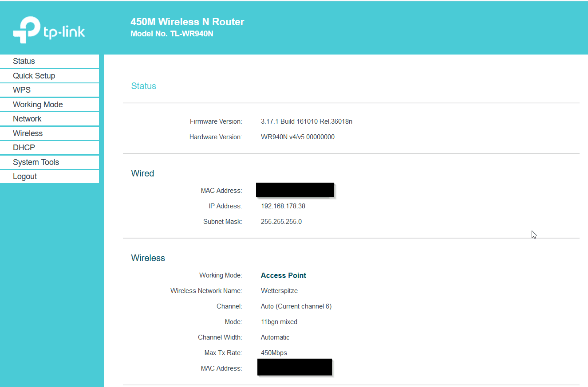Screen dimensions: 588x387
Task: Click the 'Wireless Network Name:' label
Action: pyautogui.click(x=206, y=291)
